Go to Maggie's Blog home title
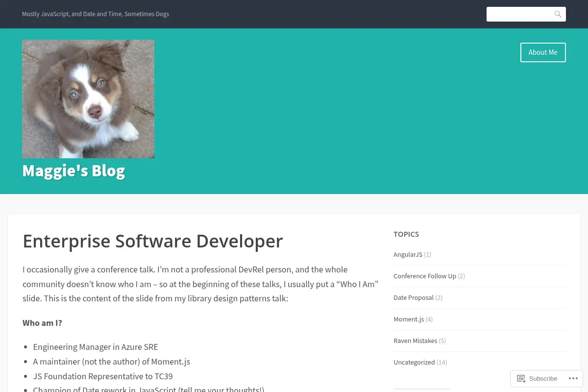The height and width of the screenshot is (392, 588). coord(73,171)
